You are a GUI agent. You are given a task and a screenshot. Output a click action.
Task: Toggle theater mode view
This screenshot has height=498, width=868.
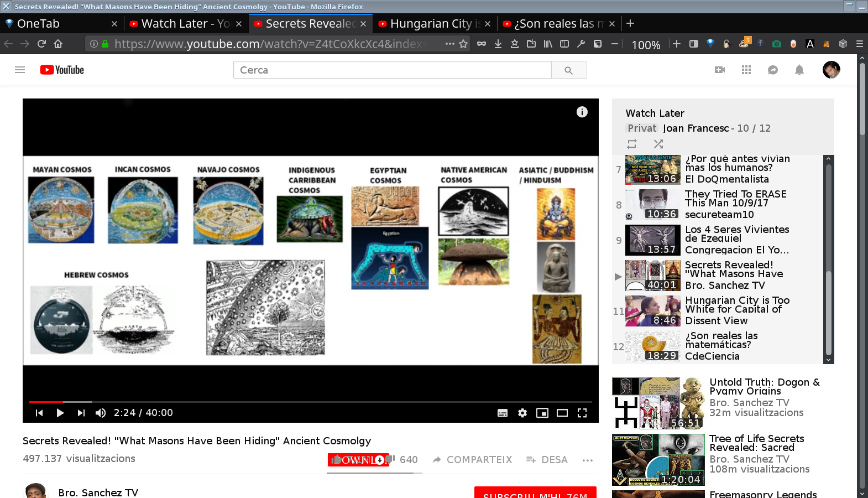coord(562,413)
